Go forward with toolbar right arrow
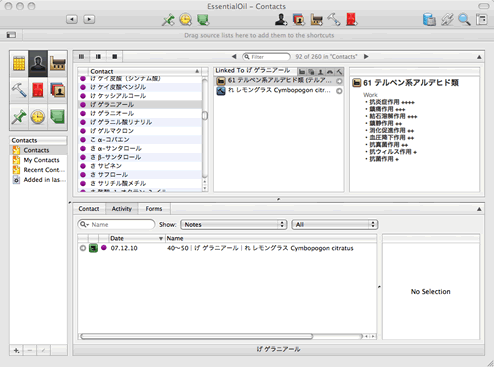494x367 pixels. click(x=89, y=19)
